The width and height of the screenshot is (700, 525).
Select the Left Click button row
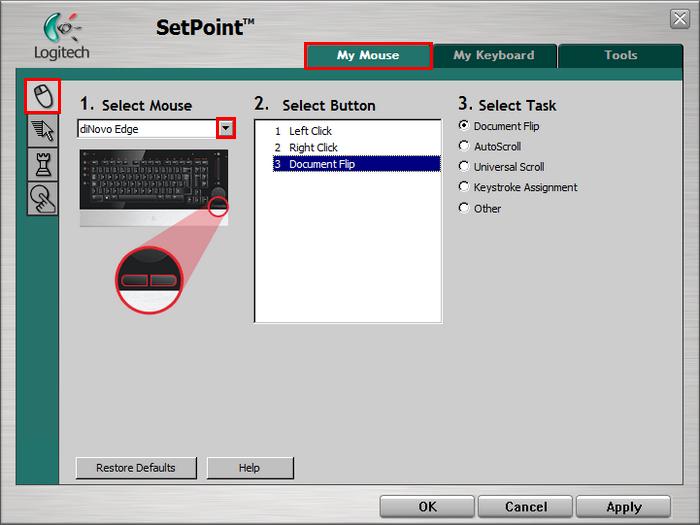pos(356,131)
